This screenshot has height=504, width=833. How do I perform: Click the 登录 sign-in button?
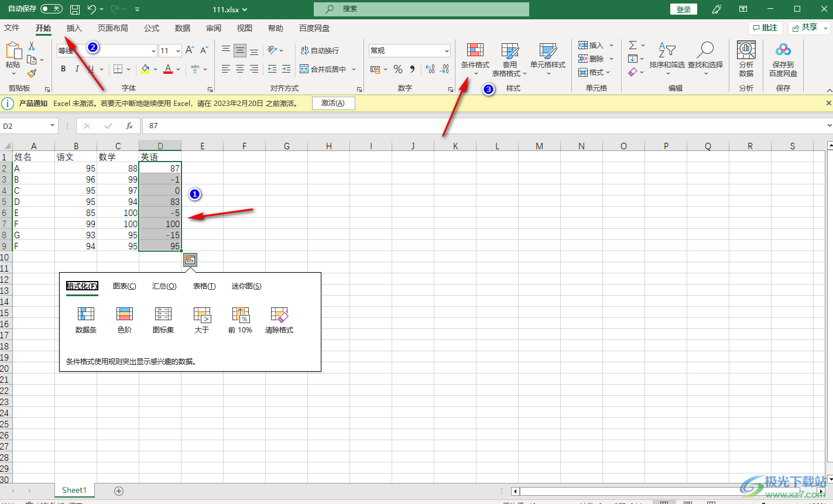click(684, 9)
